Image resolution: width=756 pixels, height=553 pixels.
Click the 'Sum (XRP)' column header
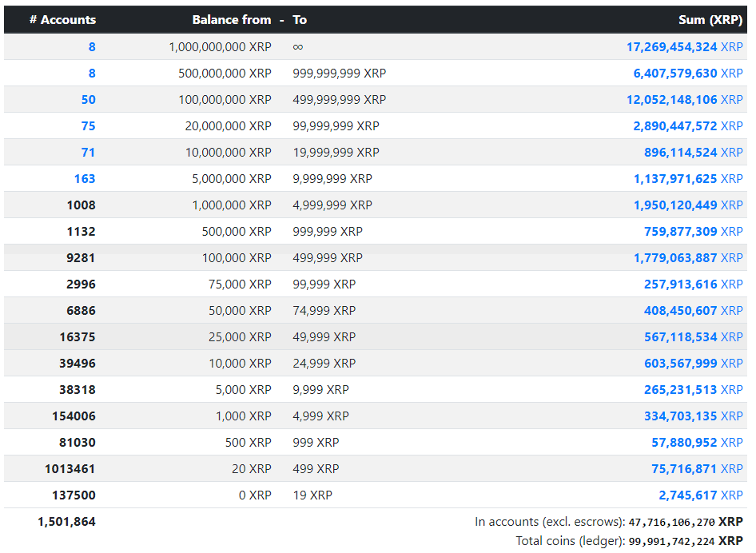(710, 20)
